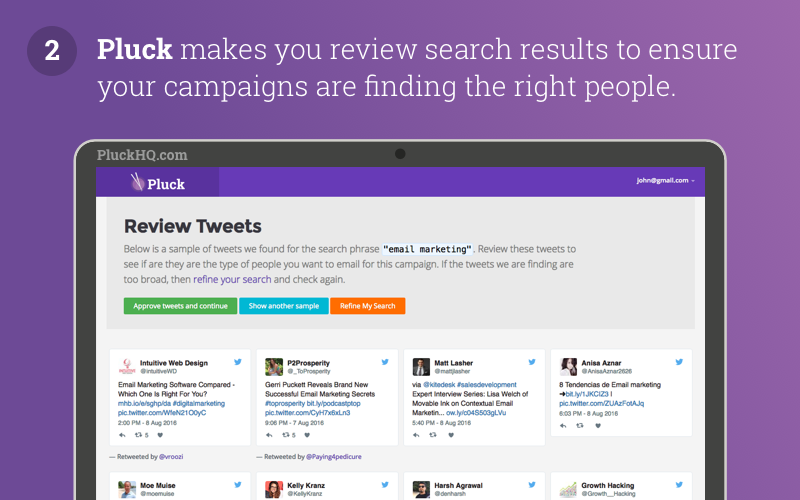Viewport: 800px width, 500px height.
Task: Open Moe Muise profile avatar
Action: tap(127, 490)
